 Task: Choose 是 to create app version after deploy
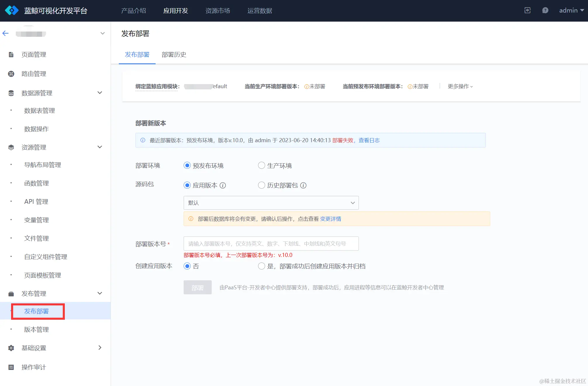click(261, 266)
